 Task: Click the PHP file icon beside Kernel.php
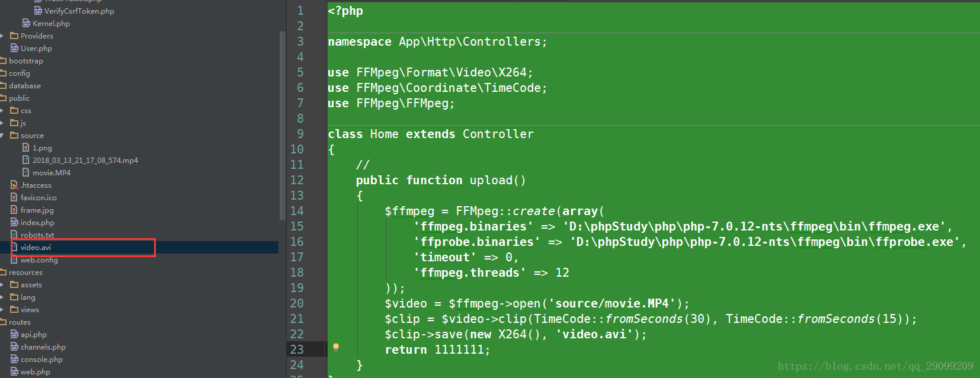click(x=25, y=23)
